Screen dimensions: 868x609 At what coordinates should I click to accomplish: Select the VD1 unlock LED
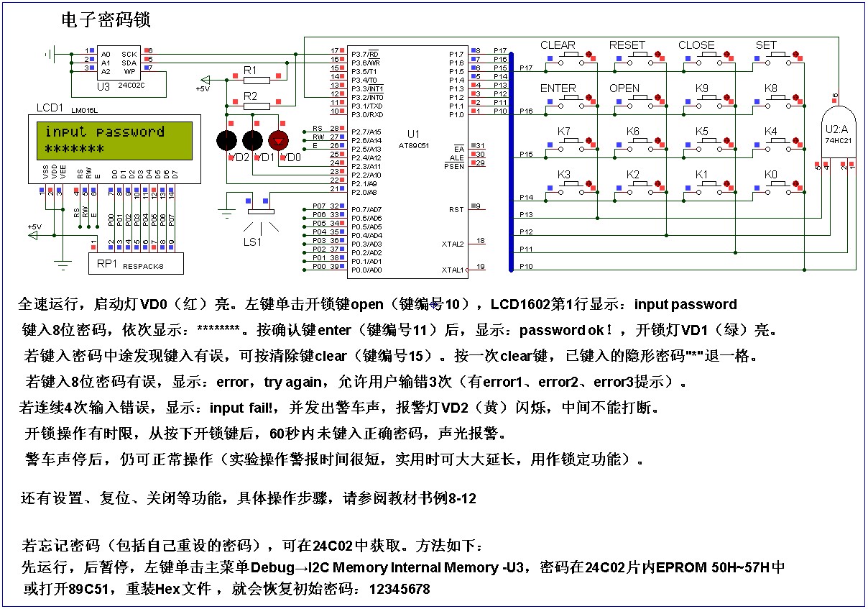[x=252, y=140]
